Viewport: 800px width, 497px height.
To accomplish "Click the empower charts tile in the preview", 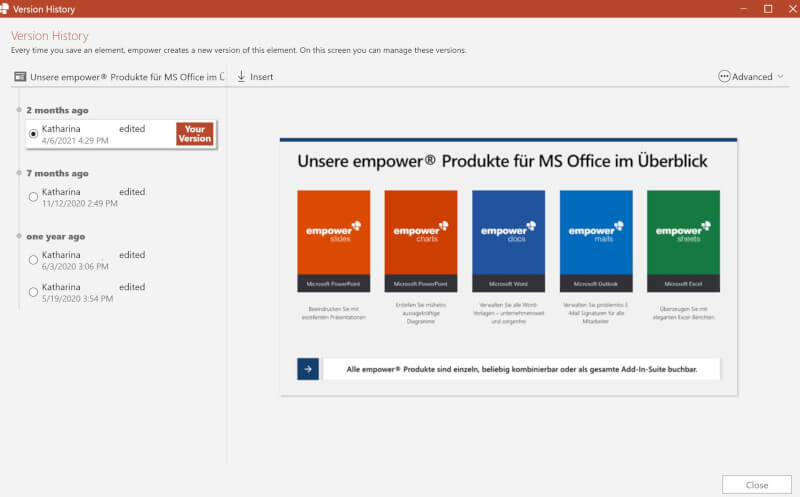I will point(421,241).
